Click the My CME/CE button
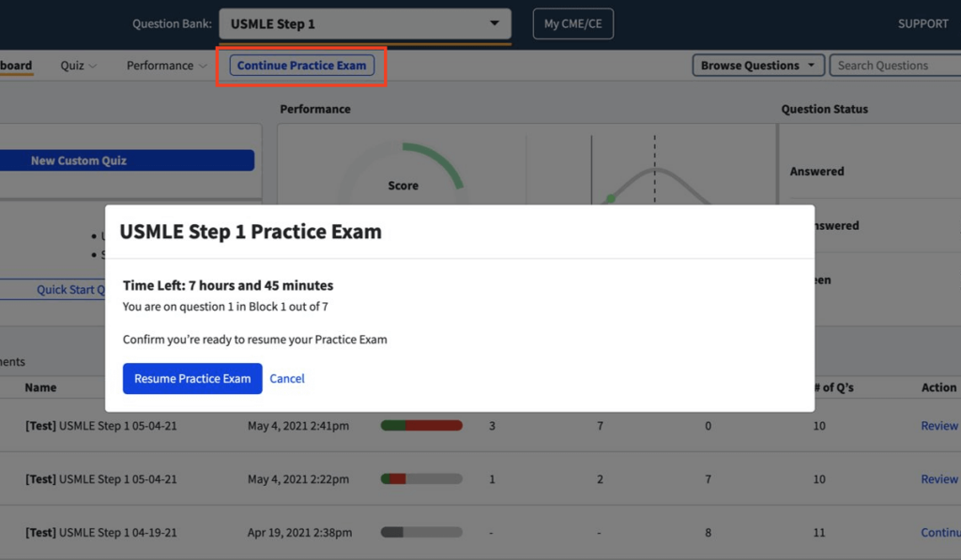The width and height of the screenshot is (961, 560). (x=572, y=24)
